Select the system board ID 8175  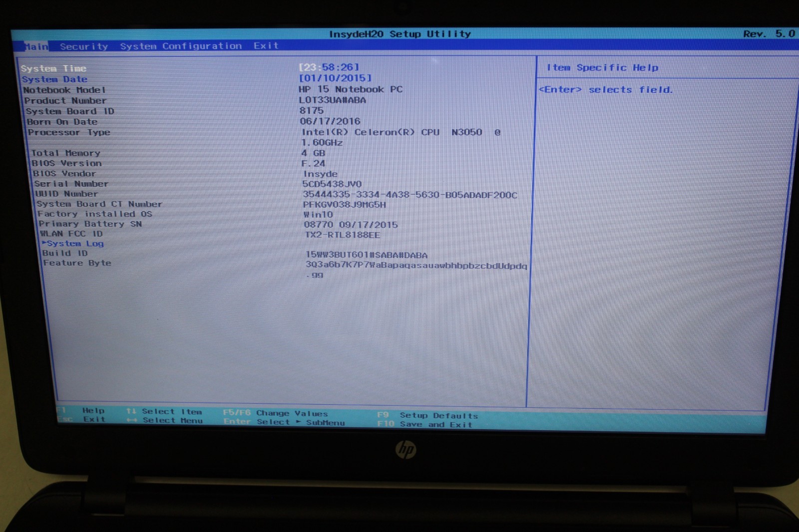(312, 110)
